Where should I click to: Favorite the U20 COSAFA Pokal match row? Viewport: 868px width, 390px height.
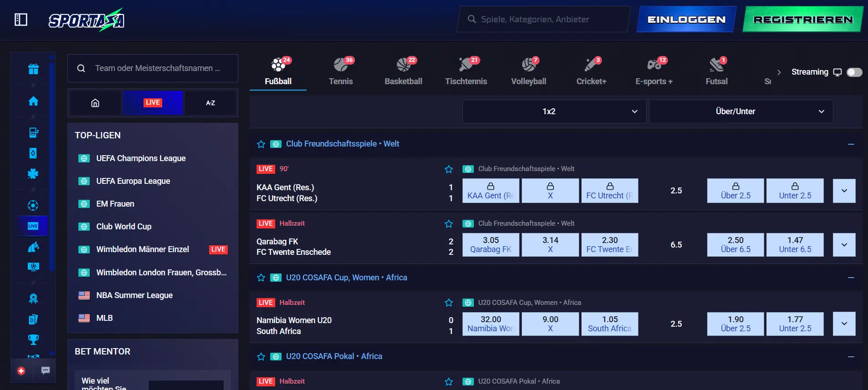[x=449, y=382]
